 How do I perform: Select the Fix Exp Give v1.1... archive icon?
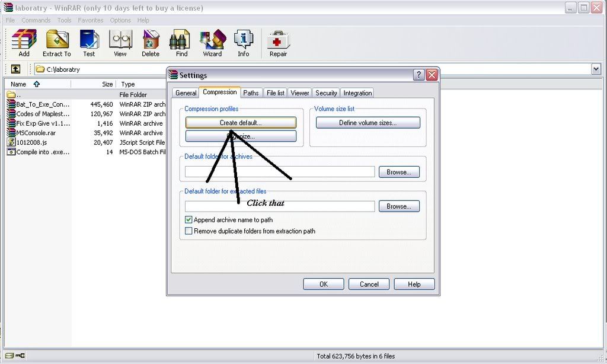[x=11, y=123]
